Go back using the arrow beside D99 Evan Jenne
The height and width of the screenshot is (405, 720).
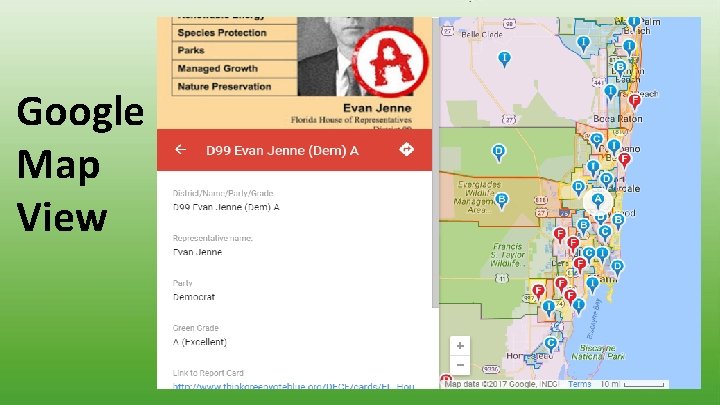click(180, 150)
